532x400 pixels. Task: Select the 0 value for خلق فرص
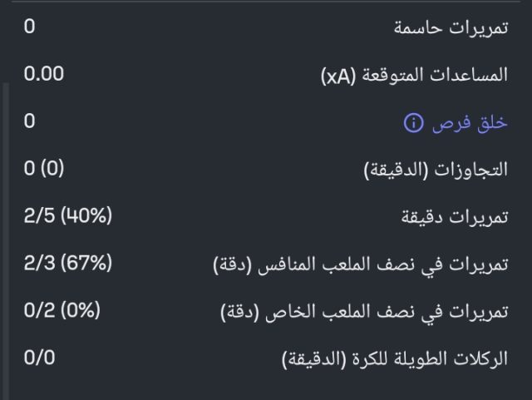(29, 121)
